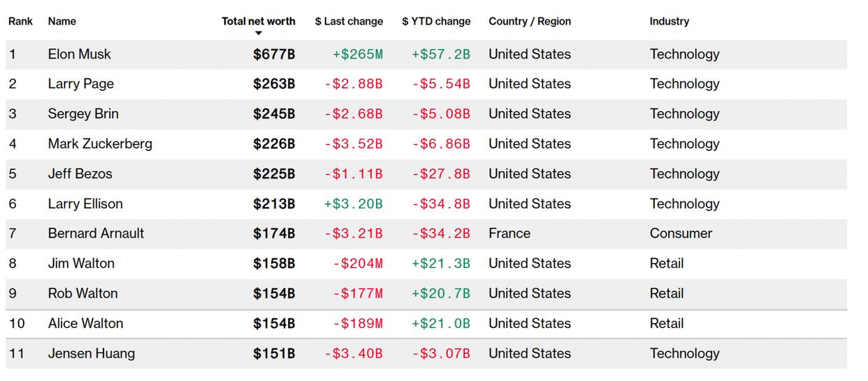This screenshot has width=868, height=381.
Task: Click Alice Walton's name
Action: pyautogui.click(x=85, y=324)
